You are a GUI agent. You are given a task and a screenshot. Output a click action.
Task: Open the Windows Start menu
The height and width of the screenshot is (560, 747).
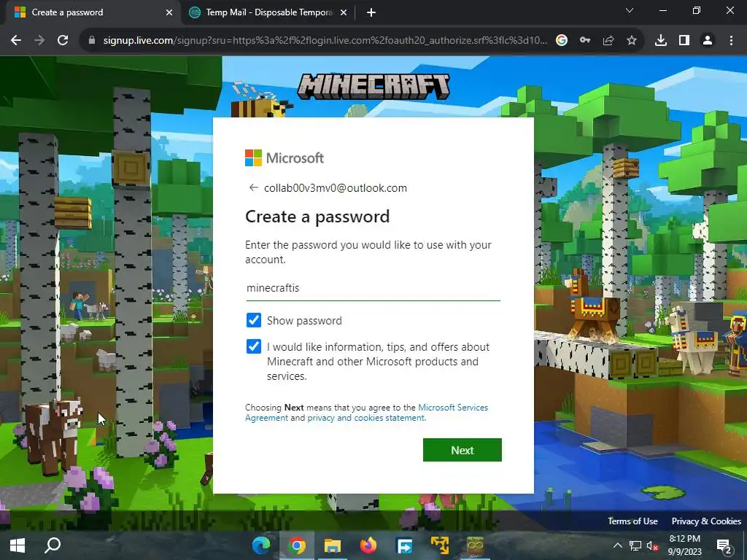(18, 545)
